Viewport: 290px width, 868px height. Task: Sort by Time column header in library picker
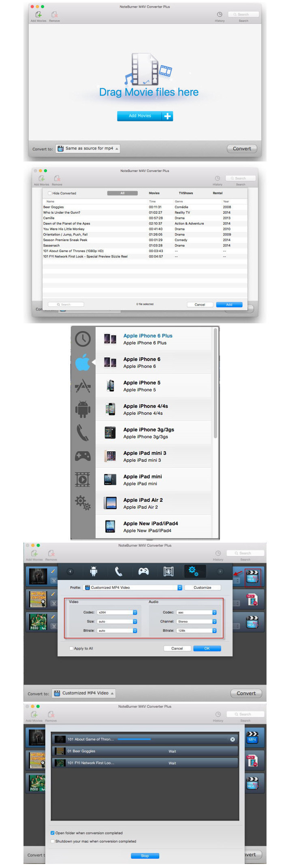[x=152, y=201]
